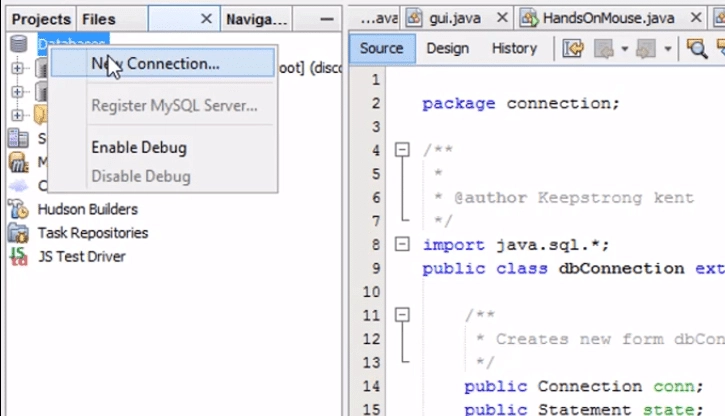Collapse the javadoc comment fold at line 4
The width and height of the screenshot is (725, 416).
[x=402, y=150]
